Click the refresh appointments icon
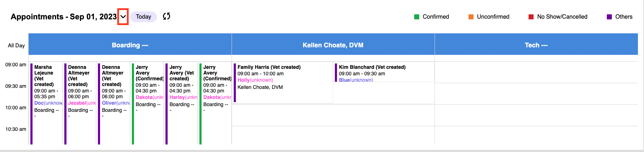 click(x=167, y=16)
